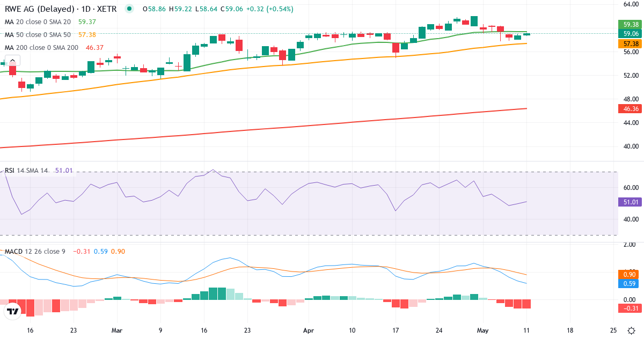Screen dimensions: 644x338
Task: Click the 60.00 RSI scale label
Action: point(630,187)
